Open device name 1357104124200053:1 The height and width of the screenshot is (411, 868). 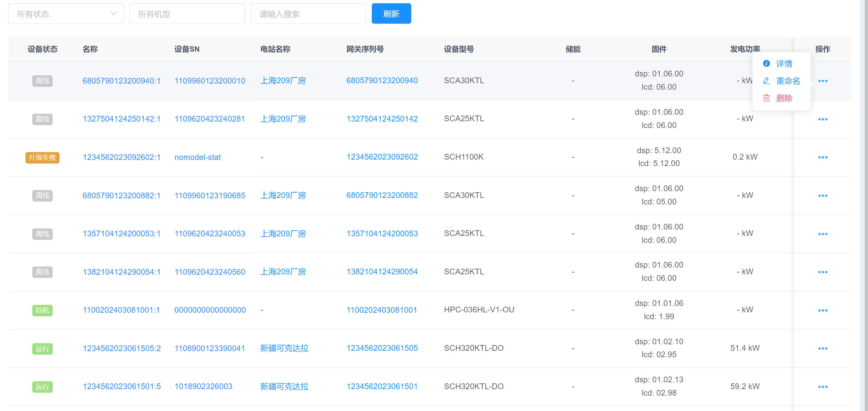point(122,234)
